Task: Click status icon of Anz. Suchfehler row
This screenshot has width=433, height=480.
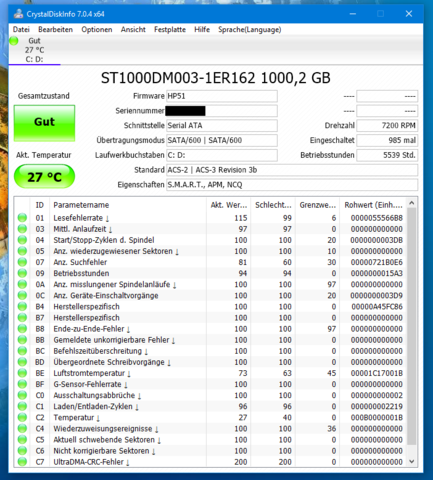Action: click(22, 262)
